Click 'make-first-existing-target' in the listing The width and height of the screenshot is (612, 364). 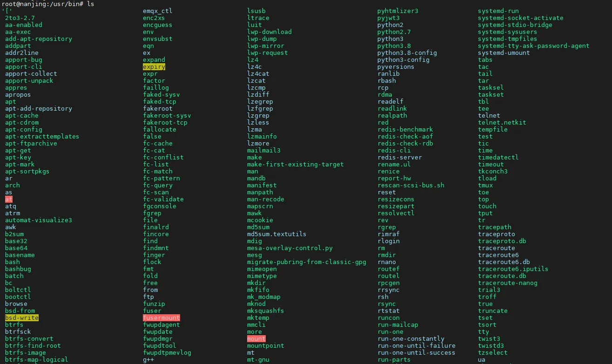[x=296, y=165]
